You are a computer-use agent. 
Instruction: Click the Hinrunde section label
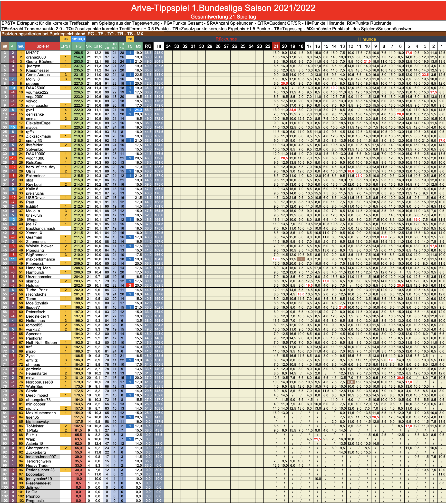point(367,39)
